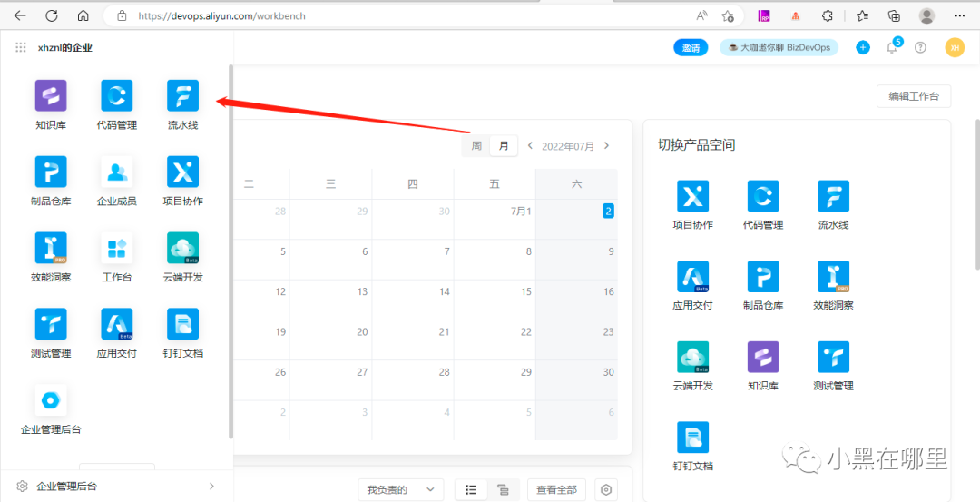This screenshot has width=980, height=502.
Task: Select calendar date 7月1
Action: click(520, 212)
